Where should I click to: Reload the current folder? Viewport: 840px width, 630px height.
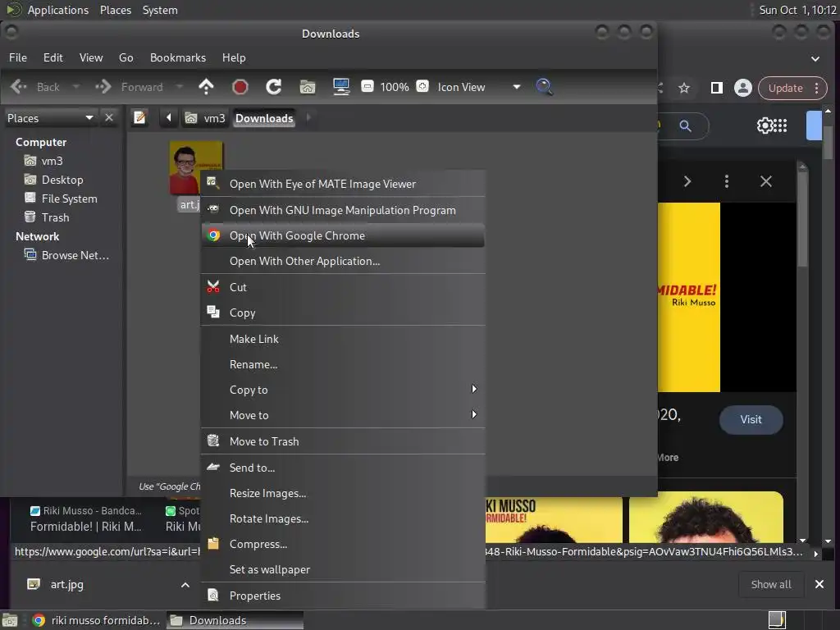274,87
